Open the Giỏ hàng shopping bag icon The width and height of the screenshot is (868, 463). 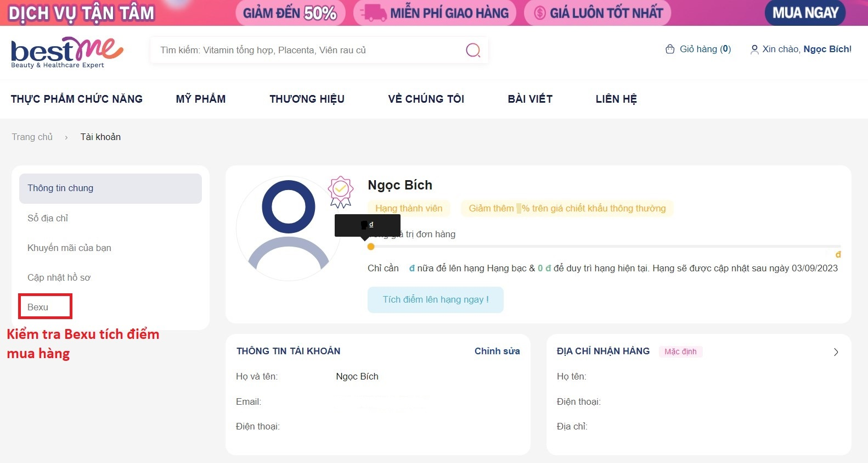(x=670, y=49)
